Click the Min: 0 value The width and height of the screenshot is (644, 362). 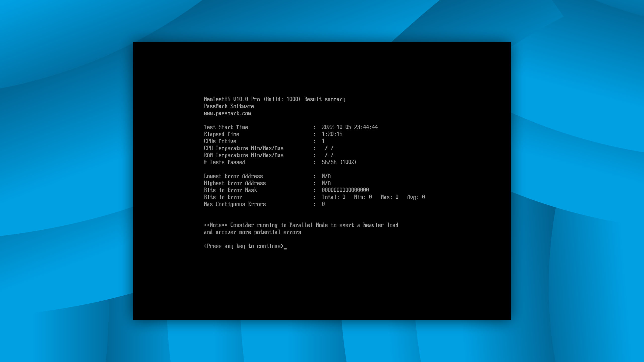[363, 197]
